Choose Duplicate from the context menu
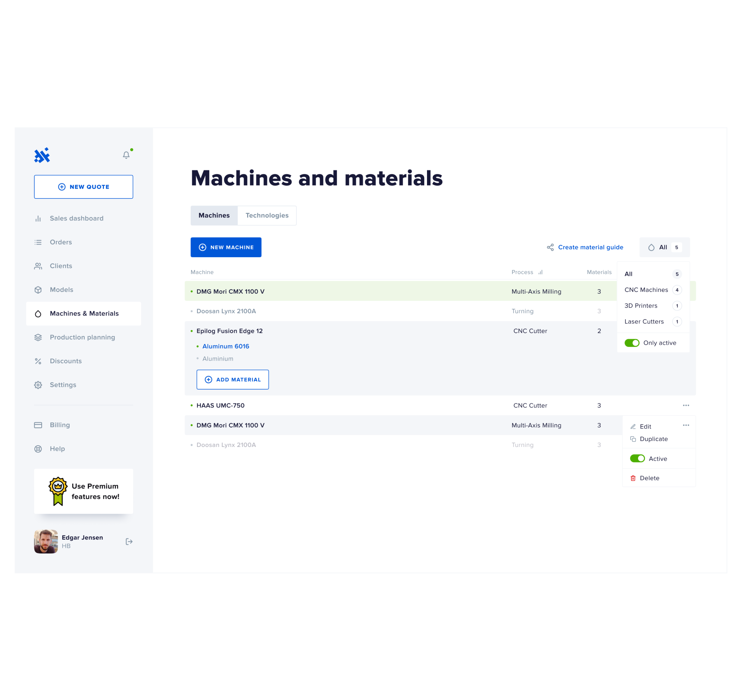The width and height of the screenshot is (742, 700). [653, 439]
